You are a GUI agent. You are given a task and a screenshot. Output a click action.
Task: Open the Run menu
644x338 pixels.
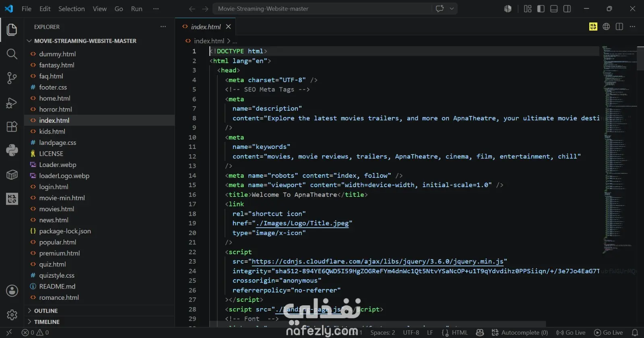(x=137, y=9)
